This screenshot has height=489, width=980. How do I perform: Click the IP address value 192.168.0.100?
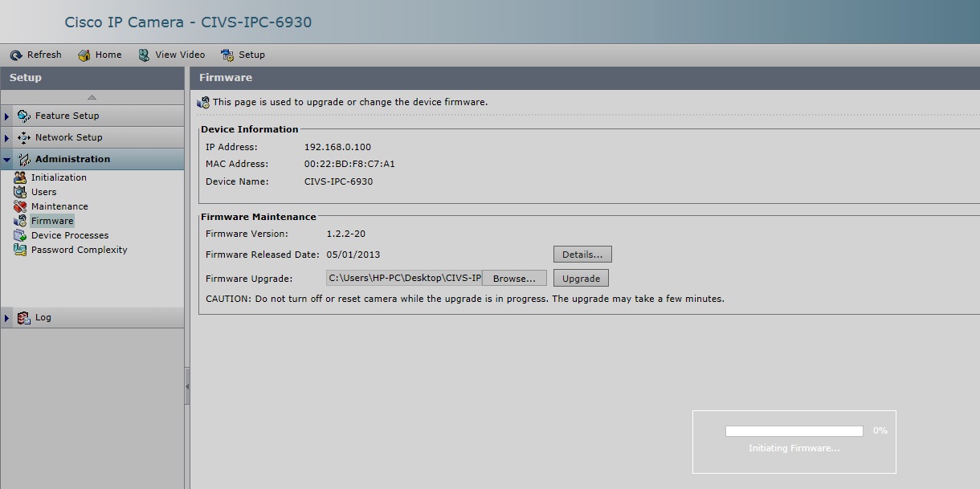[337, 147]
